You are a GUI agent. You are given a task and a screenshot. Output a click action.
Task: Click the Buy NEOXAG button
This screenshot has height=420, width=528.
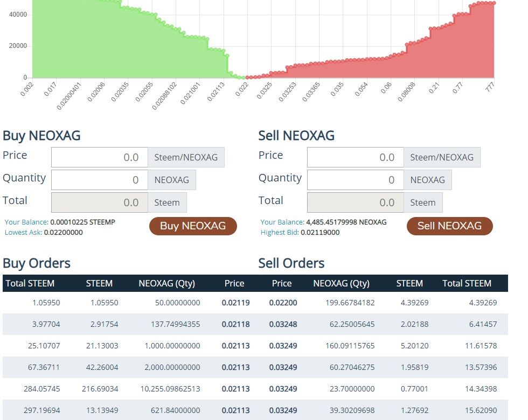pyautogui.click(x=193, y=226)
